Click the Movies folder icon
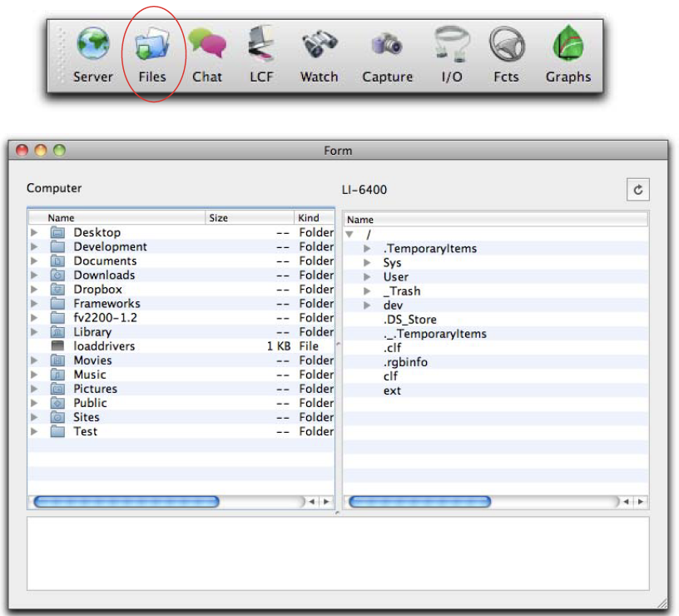 click(57, 360)
